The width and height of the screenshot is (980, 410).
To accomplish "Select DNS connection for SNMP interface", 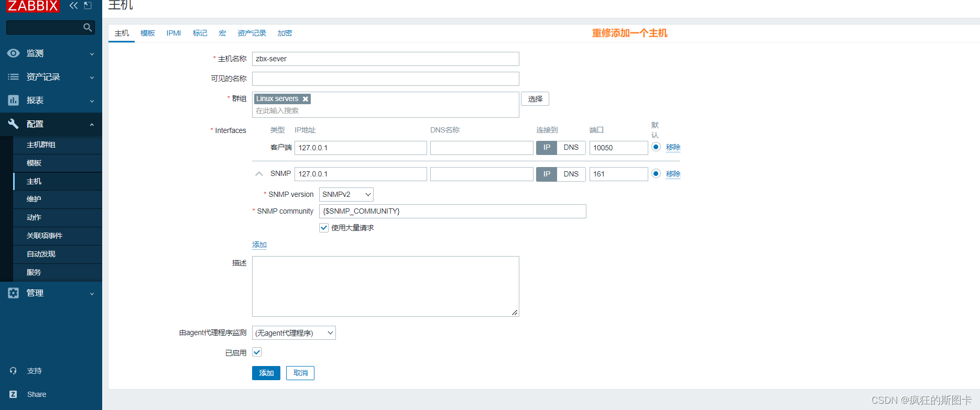I will point(571,174).
